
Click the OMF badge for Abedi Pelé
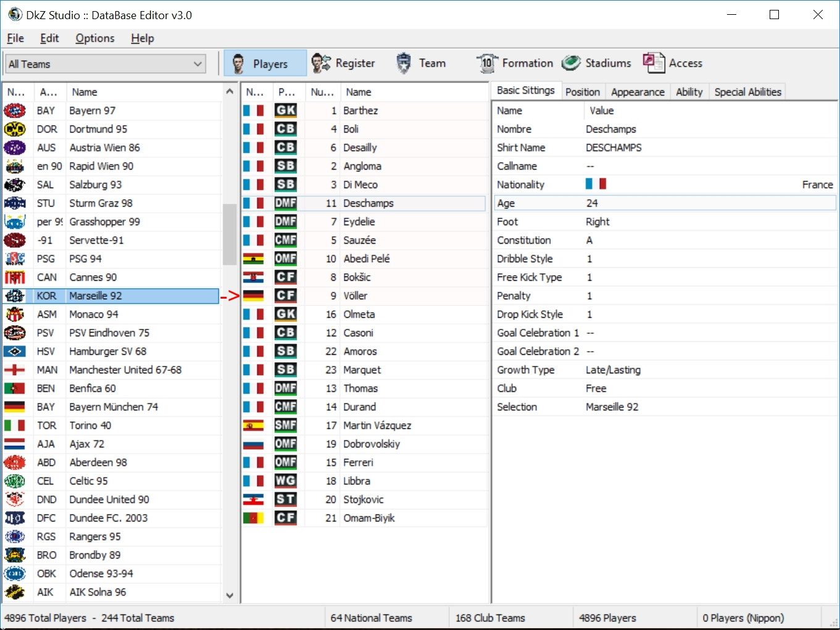point(286,259)
